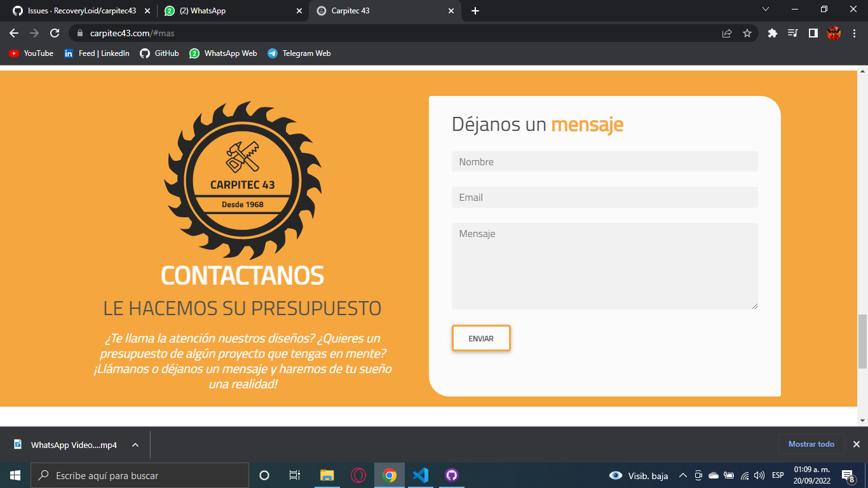Open the Chrome three-dot menu

[x=855, y=32]
